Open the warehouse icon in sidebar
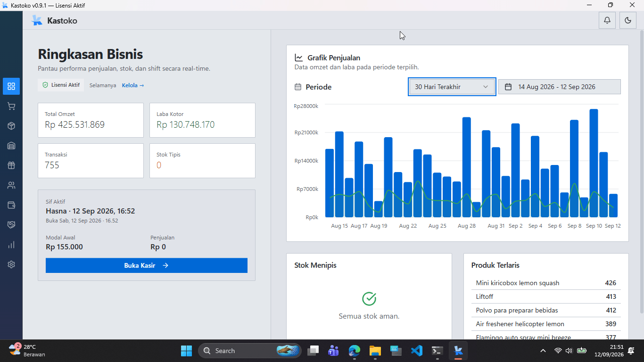 [11, 146]
